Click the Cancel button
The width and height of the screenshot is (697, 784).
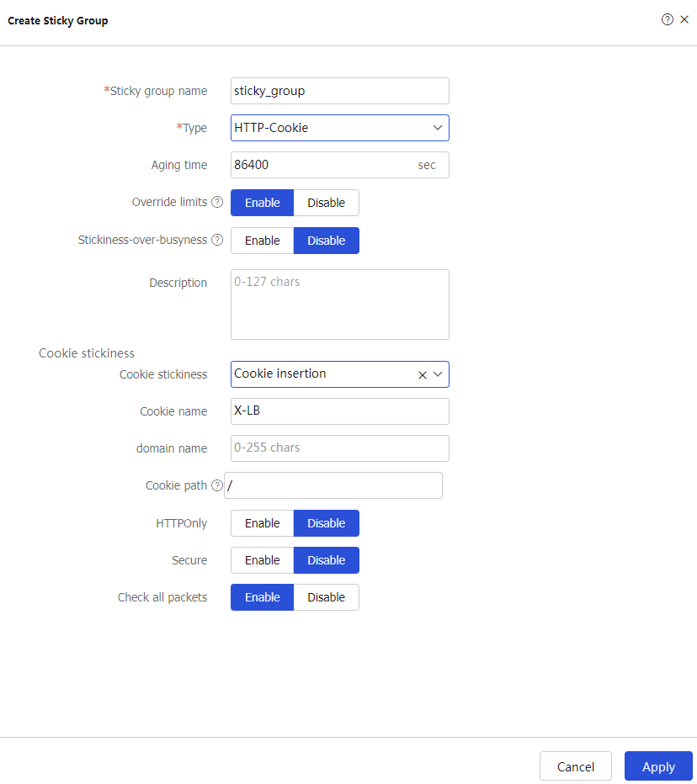(x=576, y=766)
